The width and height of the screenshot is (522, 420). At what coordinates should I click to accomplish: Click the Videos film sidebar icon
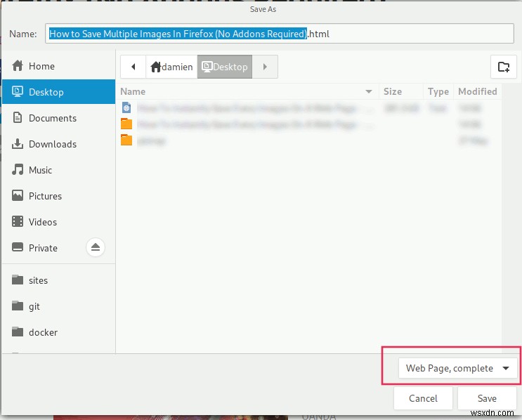(18, 221)
